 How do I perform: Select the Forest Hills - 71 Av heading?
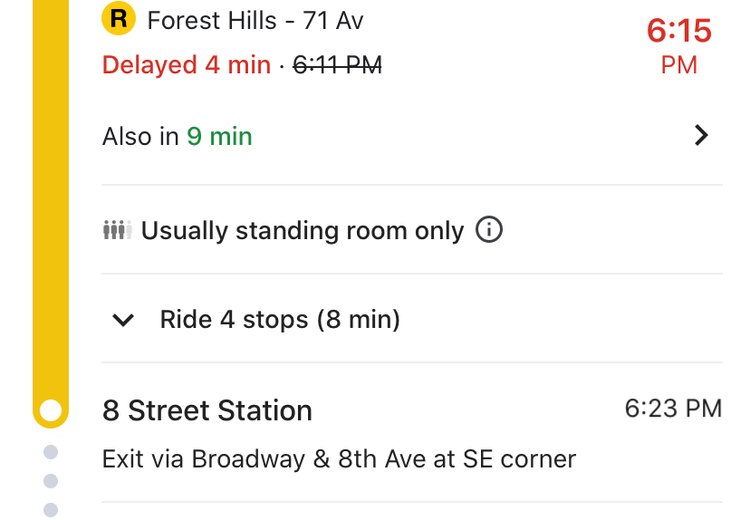255,19
